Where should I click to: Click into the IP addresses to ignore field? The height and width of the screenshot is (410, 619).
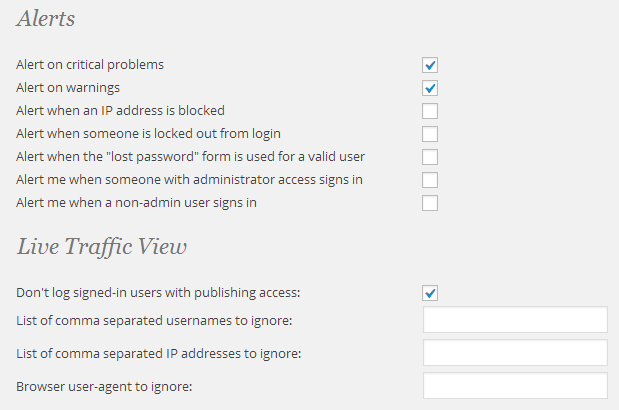click(515, 353)
